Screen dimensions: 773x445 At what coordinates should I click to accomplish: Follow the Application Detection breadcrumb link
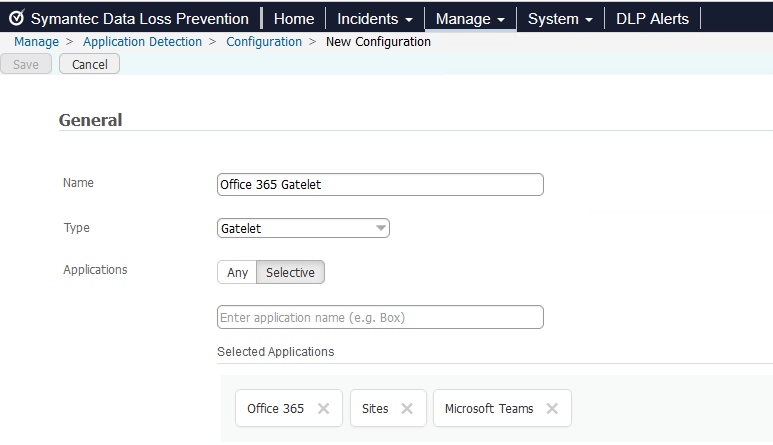[x=142, y=42]
